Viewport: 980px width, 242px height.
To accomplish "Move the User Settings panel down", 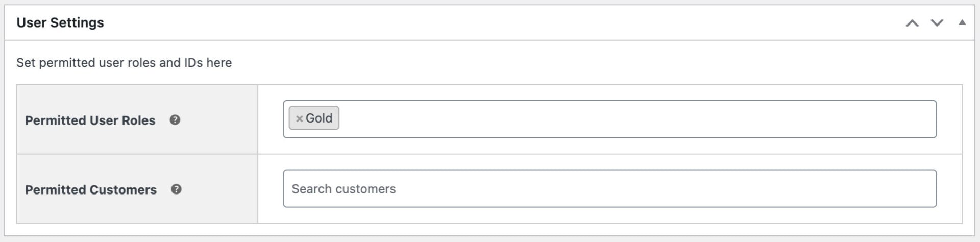I will pyautogui.click(x=937, y=23).
